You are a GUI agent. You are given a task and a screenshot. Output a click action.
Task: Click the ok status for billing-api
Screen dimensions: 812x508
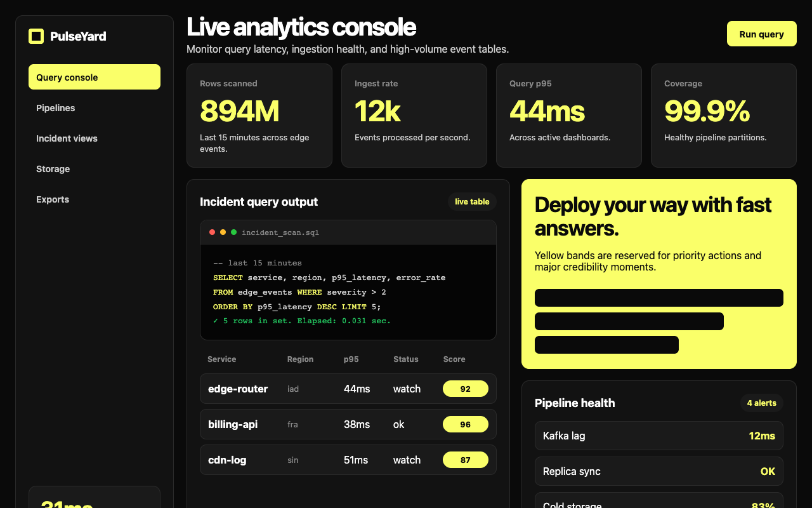[x=399, y=424]
